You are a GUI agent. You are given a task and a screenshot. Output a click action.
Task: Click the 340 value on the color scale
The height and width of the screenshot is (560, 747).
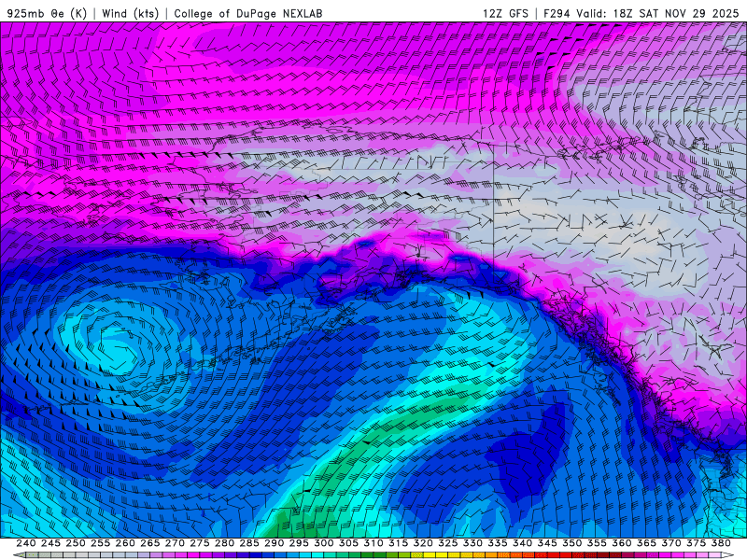[522, 543]
